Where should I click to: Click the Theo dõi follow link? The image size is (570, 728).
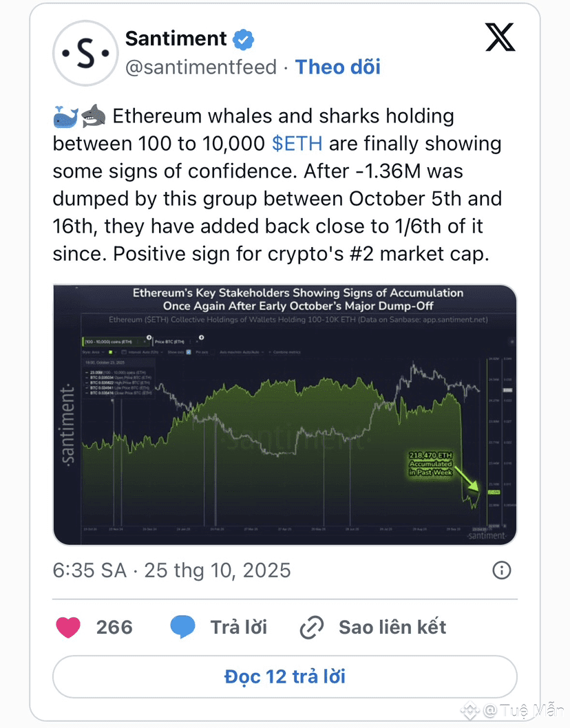click(x=337, y=67)
